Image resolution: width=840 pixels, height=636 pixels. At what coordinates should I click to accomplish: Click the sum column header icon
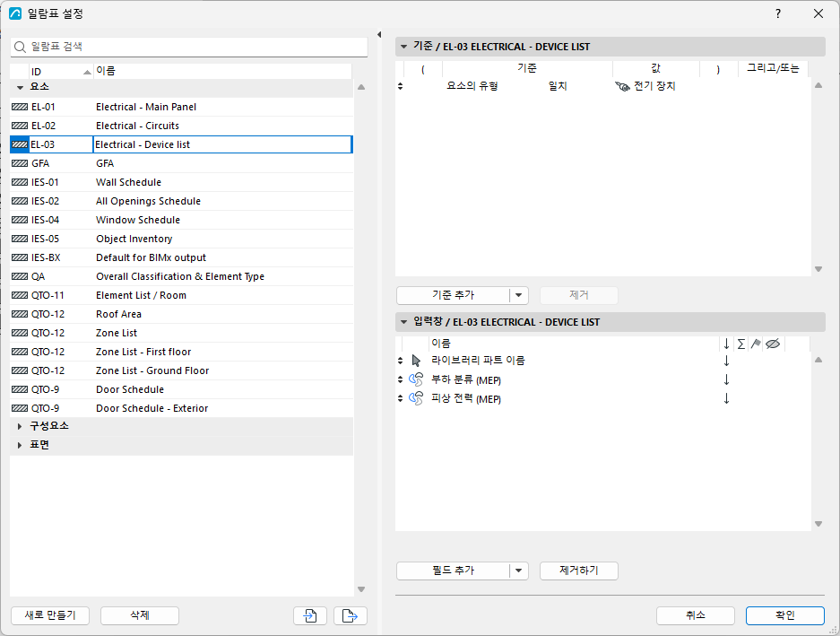coord(740,344)
